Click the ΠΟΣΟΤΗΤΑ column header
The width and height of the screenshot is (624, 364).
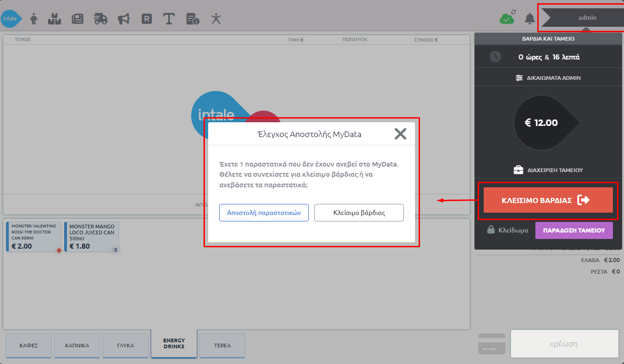pos(354,40)
